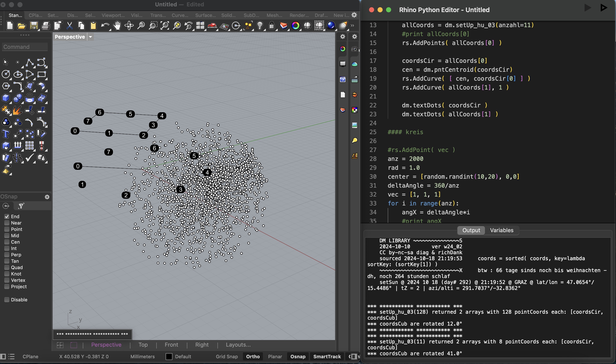Activate the Pan tool in the toolbar
The height and width of the screenshot is (364, 616).
point(117,25)
